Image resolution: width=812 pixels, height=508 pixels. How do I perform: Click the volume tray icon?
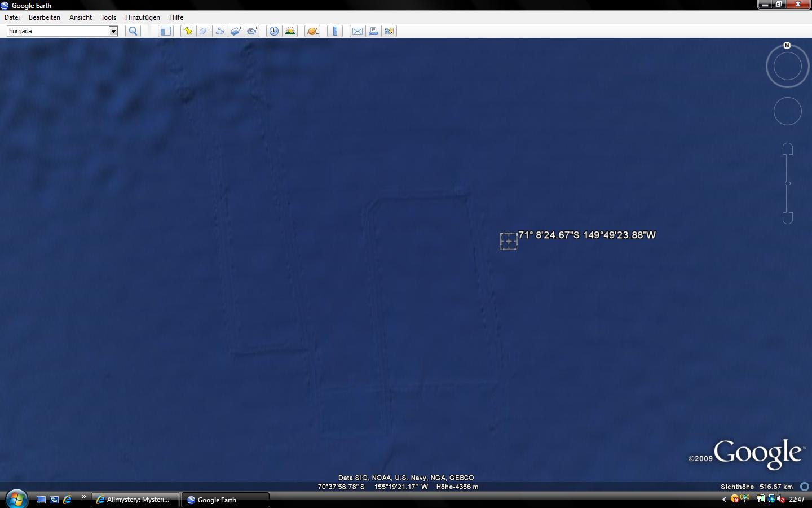point(781,499)
